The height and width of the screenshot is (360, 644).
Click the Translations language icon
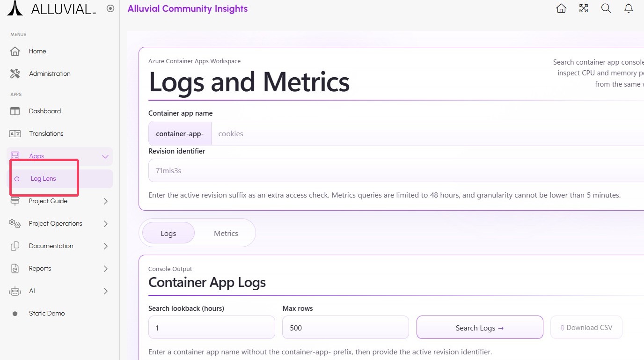[x=15, y=133]
